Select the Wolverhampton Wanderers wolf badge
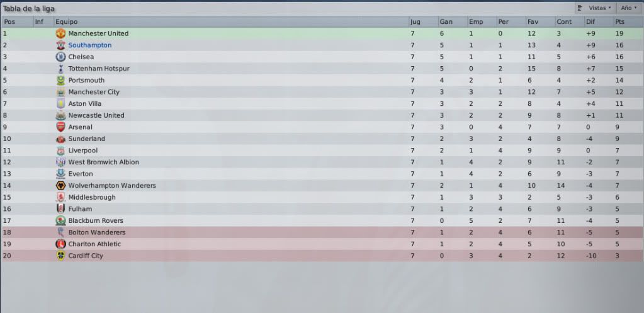The height and width of the screenshot is (313, 644). click(61, 186)
